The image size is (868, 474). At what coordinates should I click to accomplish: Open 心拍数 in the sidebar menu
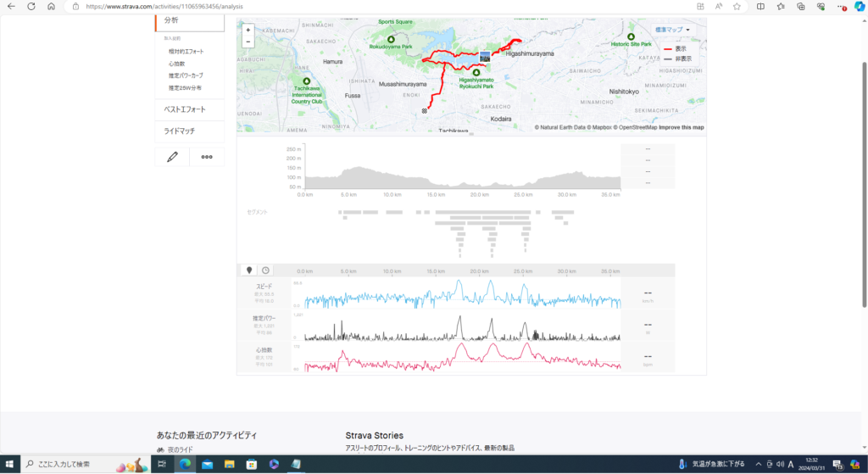tap(176, 64)
